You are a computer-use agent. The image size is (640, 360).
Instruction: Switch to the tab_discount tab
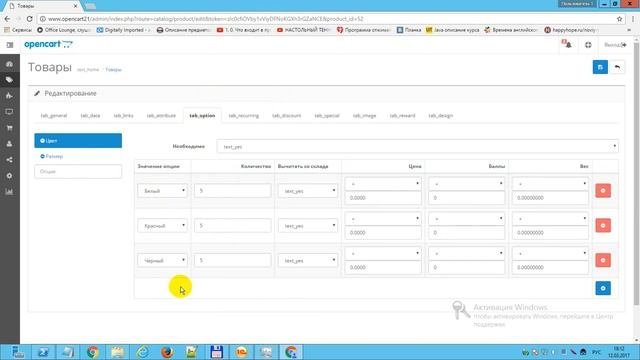287,116
